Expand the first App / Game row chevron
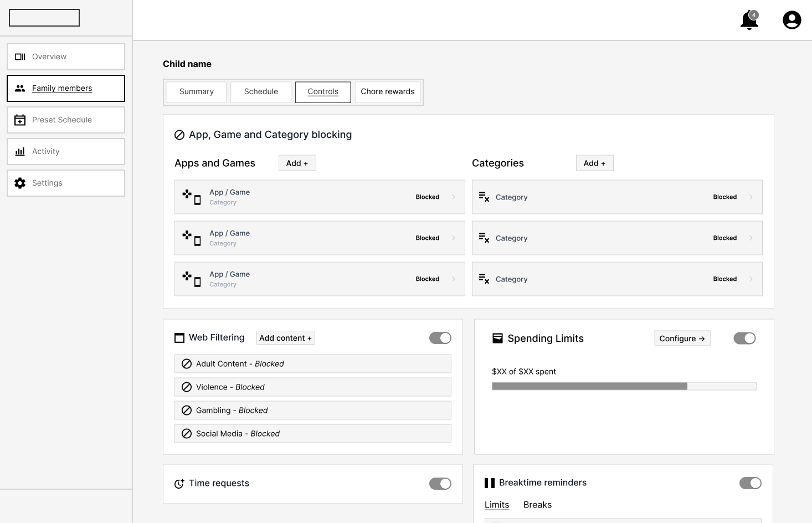Viewport: 812px width, 523px height. (454, 197)
